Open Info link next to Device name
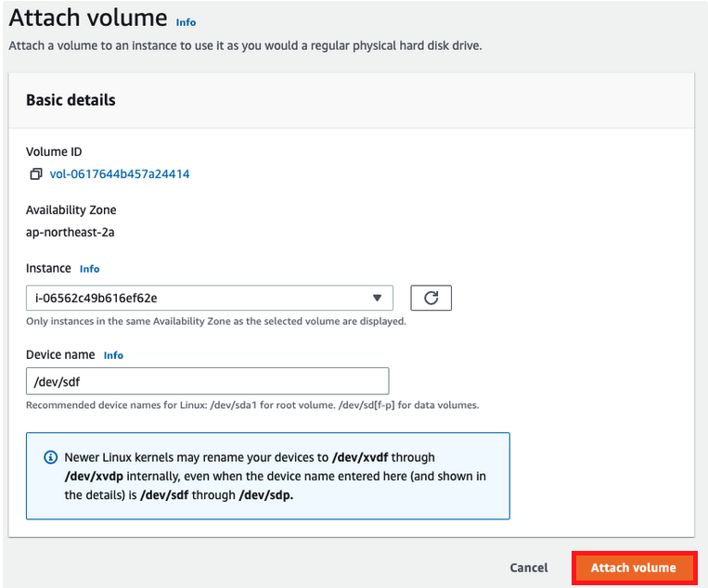708x588 pixels. coord(113,355)
